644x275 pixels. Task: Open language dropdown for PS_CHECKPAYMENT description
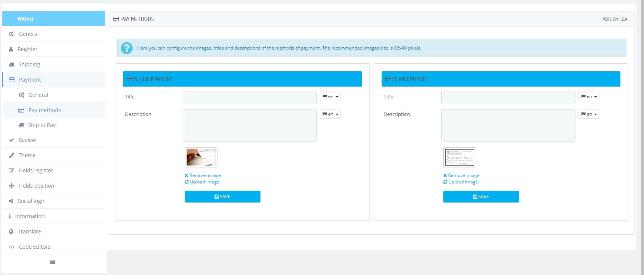pos(330,114)
